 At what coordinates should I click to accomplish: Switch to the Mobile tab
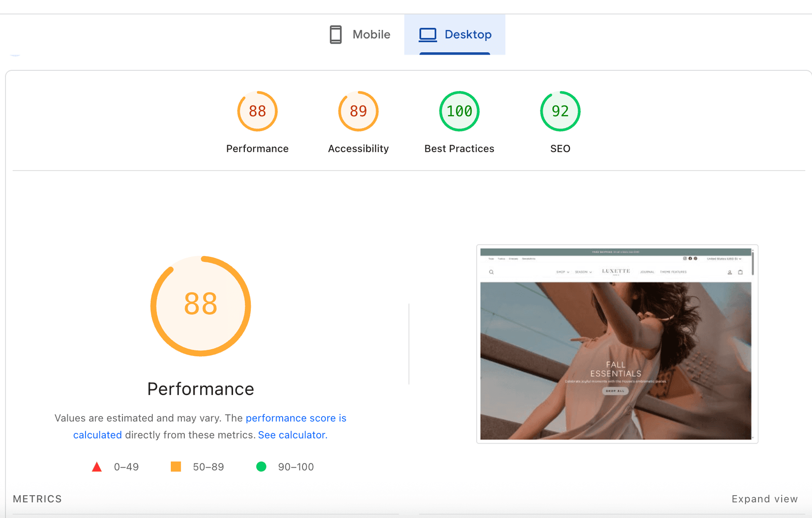360,34
